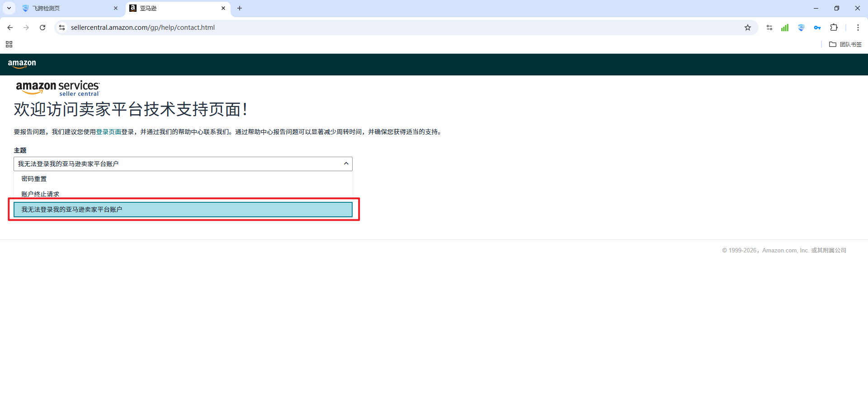Click the green signal bars extension icon
This screenshot has height=415, width=868.
pos(785,28)
